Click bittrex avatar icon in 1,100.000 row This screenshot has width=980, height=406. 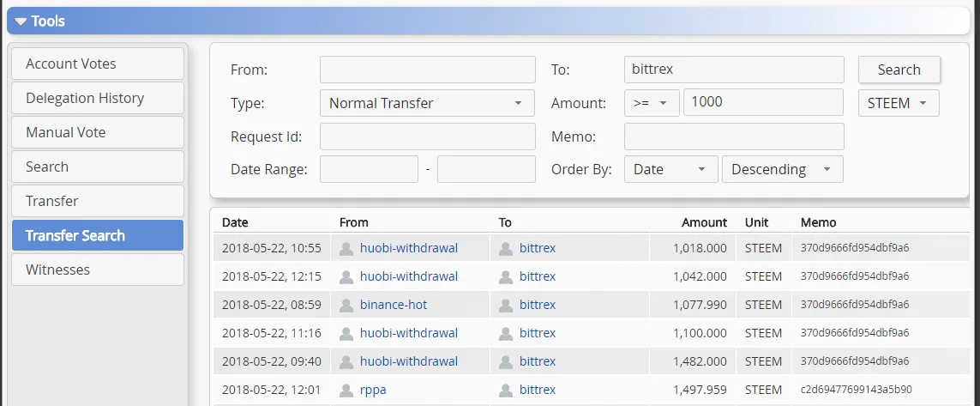[506, 334]
